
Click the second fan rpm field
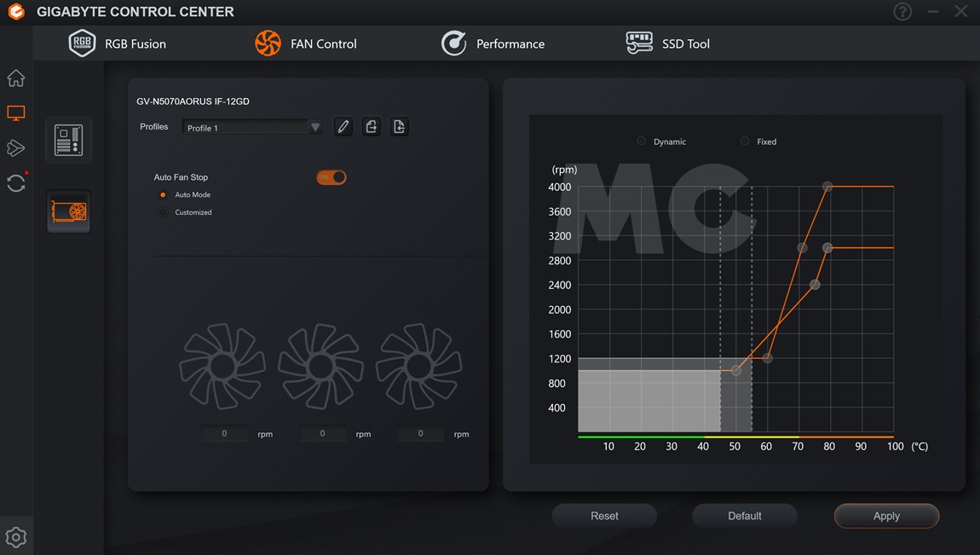tap(322, 433)
